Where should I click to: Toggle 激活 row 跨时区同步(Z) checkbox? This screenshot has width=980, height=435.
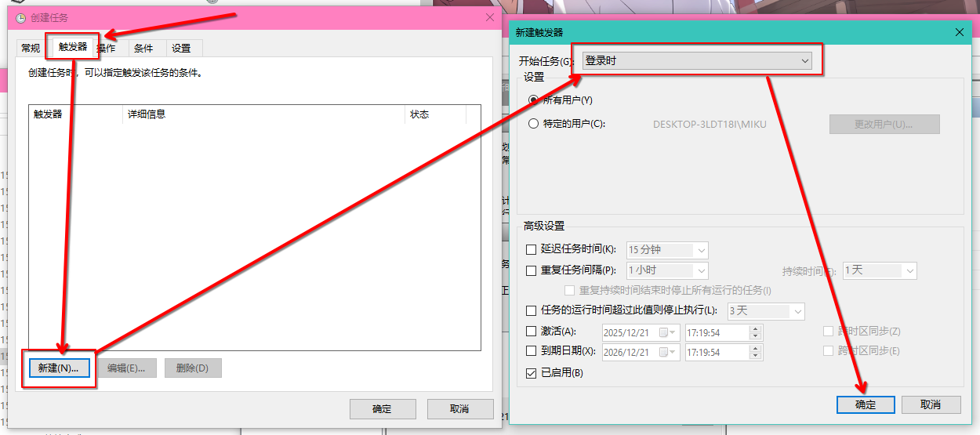pos(828,331)
